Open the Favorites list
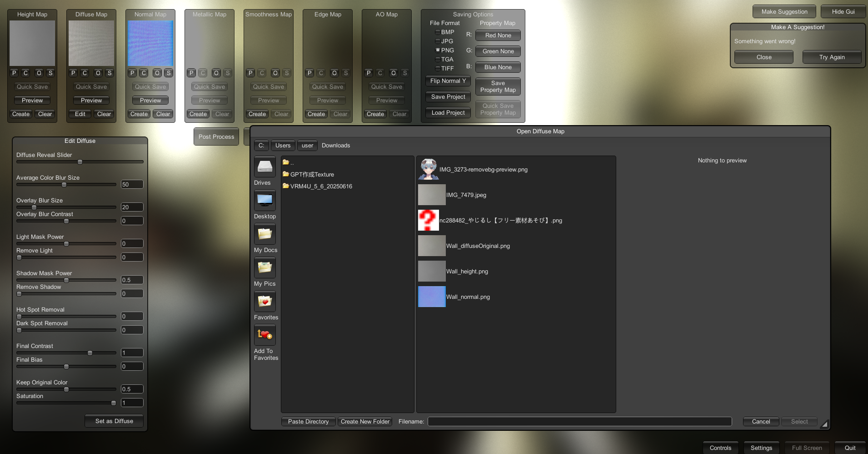 click(x=265, y=302)
